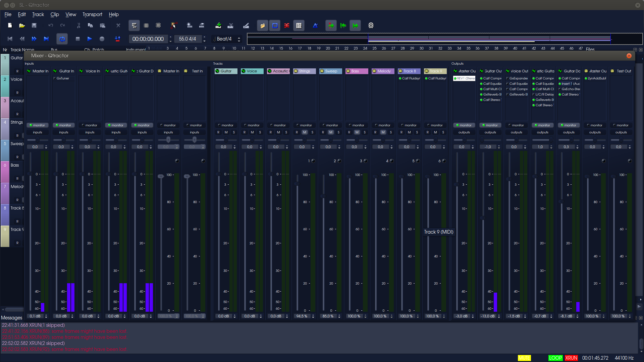Open session with the folder icon
The width and height of the screenshot is (644, 362).
[x=22, y=25]
